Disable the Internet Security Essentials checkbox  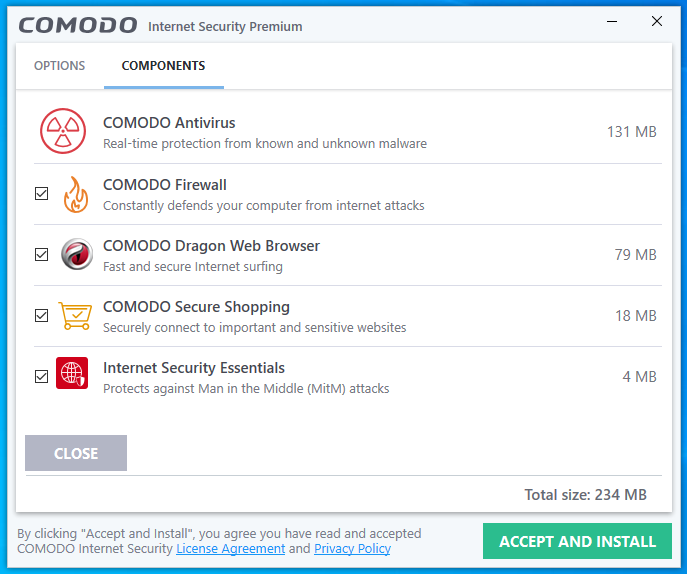(x=41, y=377)
